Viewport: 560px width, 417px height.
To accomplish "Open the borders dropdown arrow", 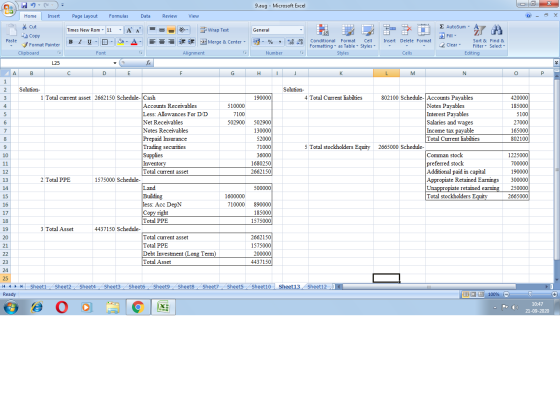I will (111, 42).
